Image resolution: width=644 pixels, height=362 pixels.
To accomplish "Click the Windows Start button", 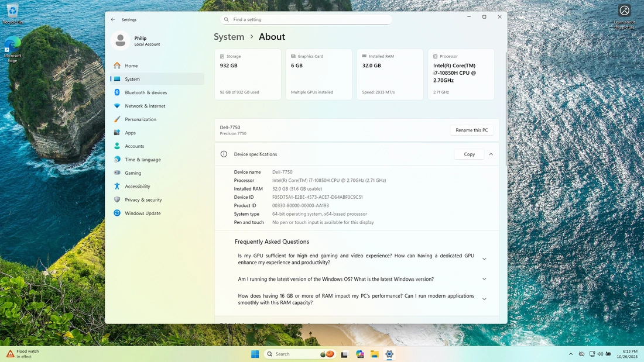I will pyautogui.click(x=255, y=354).
